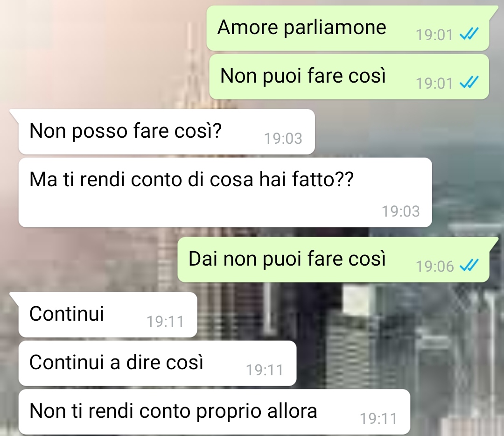Image resolution: width=504 pixels, height=436 pixels.
Task: Click the 'Continui' message bubble
Action: [x=108, y=315]
